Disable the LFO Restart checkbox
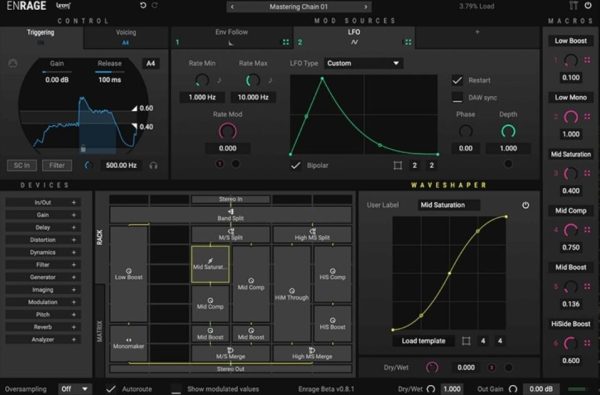The image size is (600, 395). click(x=457, y=80)
